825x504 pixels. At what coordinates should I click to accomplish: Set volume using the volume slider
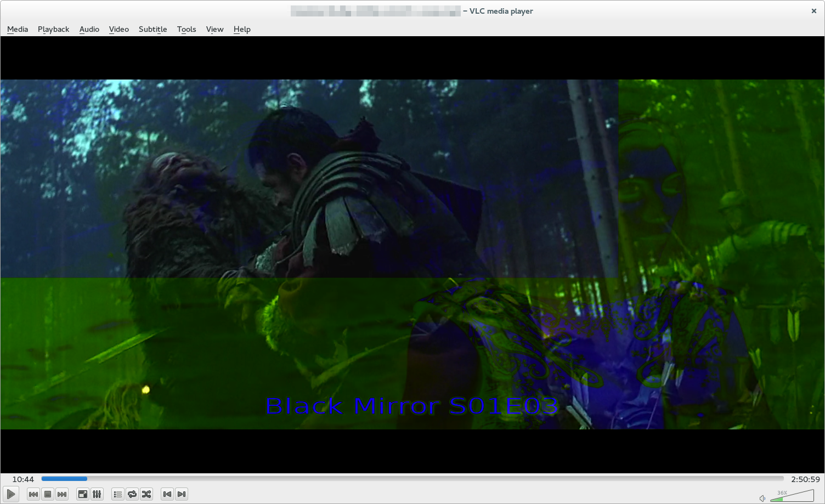(x=792, y=496)
